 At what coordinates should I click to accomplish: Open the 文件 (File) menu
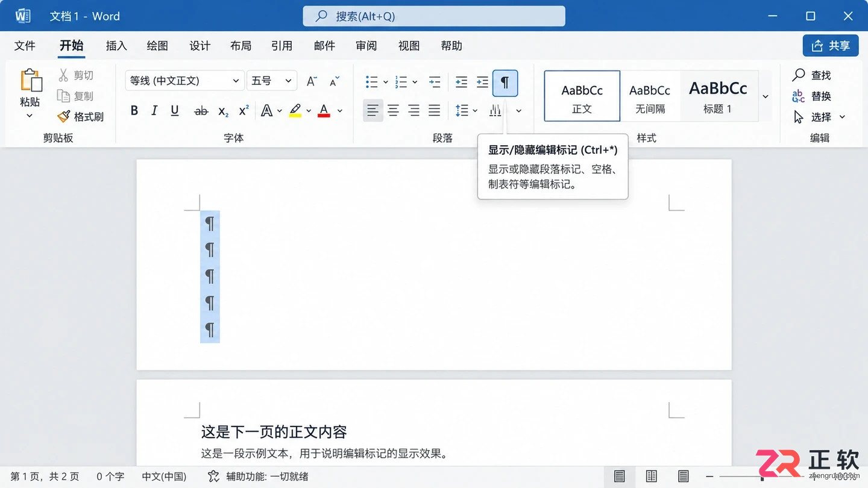pos(25,46)
